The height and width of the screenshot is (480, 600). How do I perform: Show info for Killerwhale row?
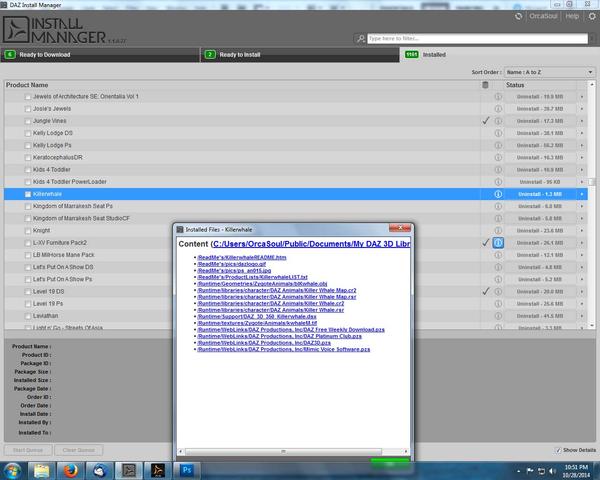(x=498, y=194)
